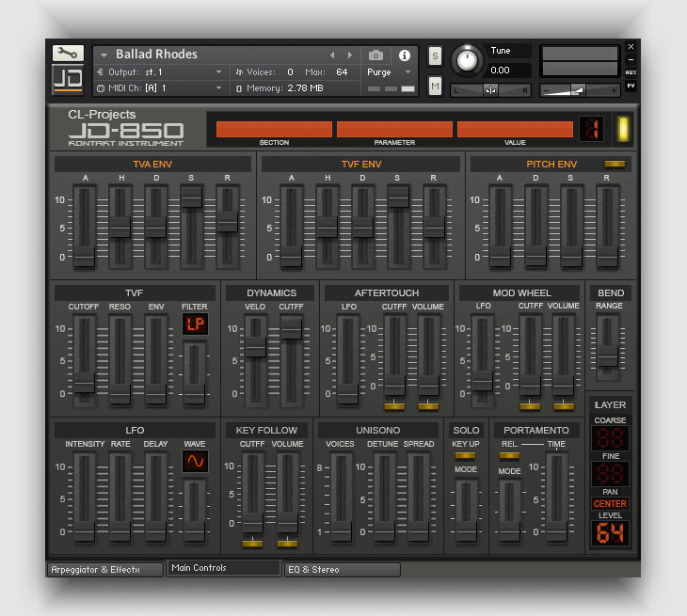Toggle Mod Wheel CUTFF yellow switch
The height and width of the screenshot is (616, 687).
(x=530, y=406)
